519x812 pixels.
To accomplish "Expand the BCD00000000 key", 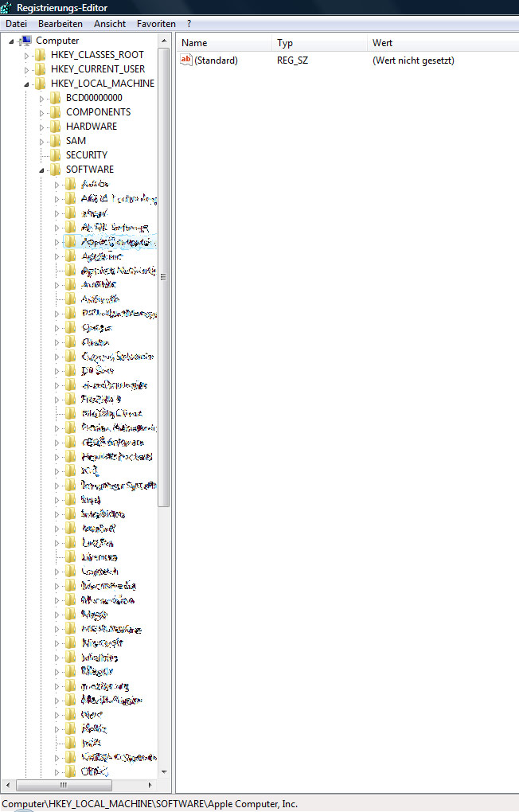I will (41, 99).
